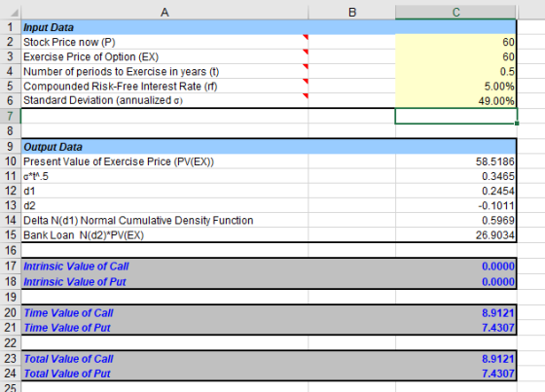Select column C header
Image resolution: width=545 pixels, height=392 pixels.
[x=455, y=13]
